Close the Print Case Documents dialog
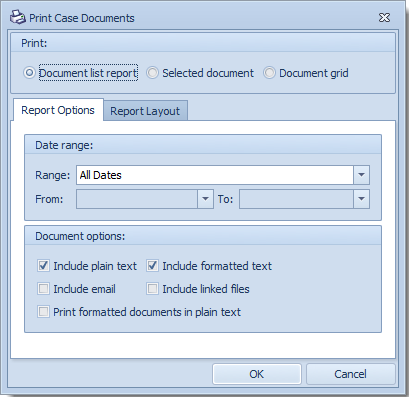This screenshot has width=409, height=397. 384,17
